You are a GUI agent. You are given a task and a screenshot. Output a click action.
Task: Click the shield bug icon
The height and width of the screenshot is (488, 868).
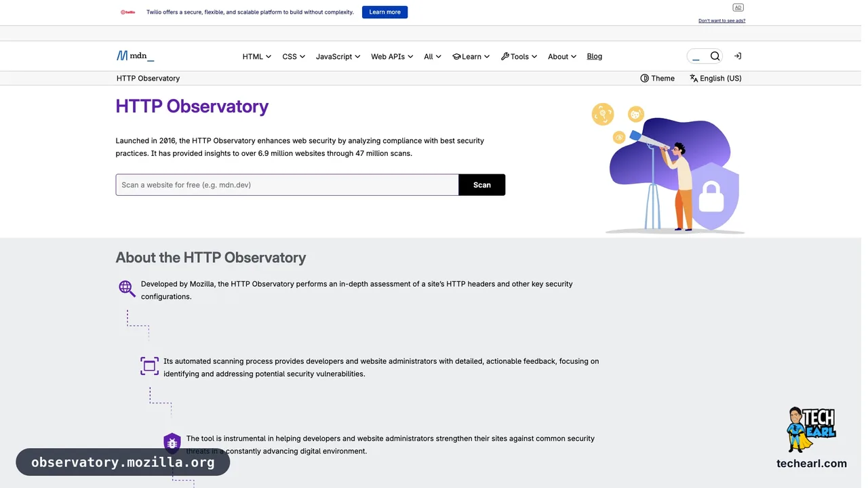[172, 443]
